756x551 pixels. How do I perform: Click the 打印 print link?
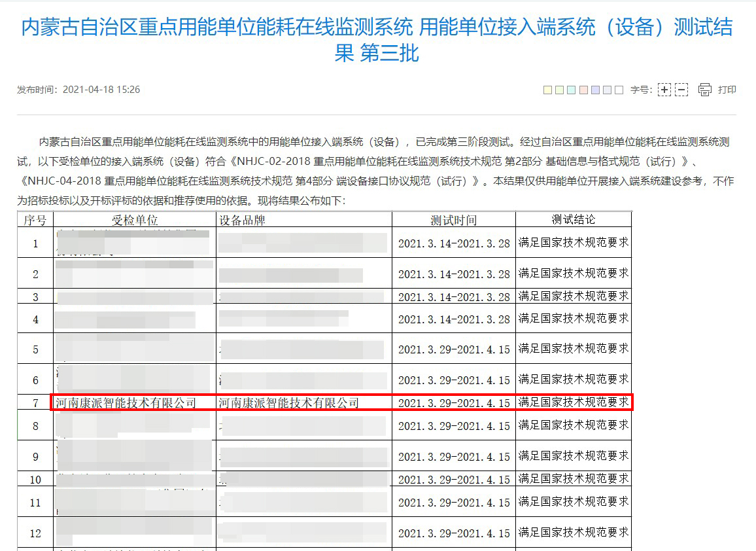point(727,90)
